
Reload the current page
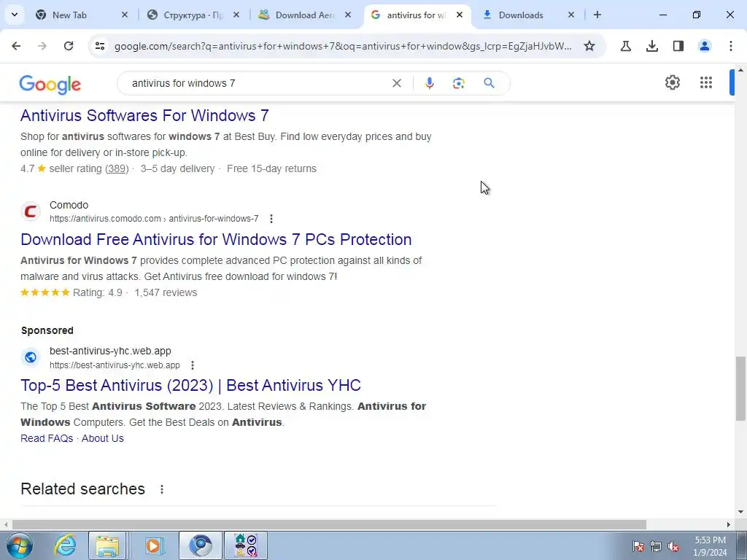coord(69,46)
